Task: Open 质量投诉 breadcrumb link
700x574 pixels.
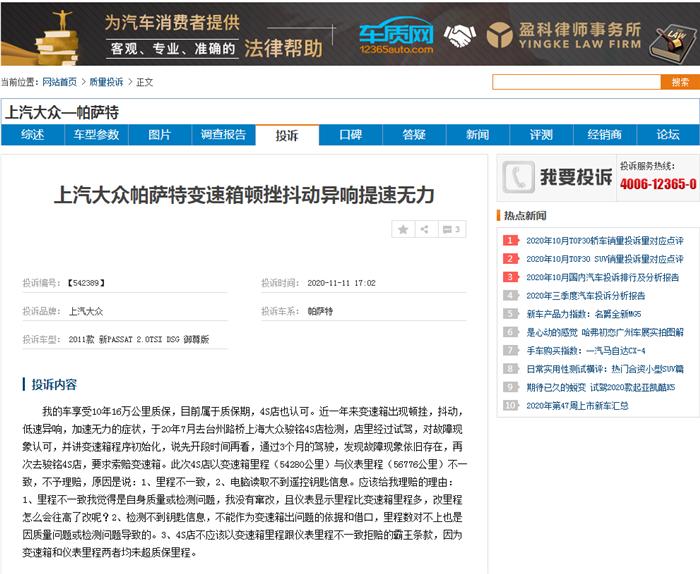Action: click(x=106, y=82)
